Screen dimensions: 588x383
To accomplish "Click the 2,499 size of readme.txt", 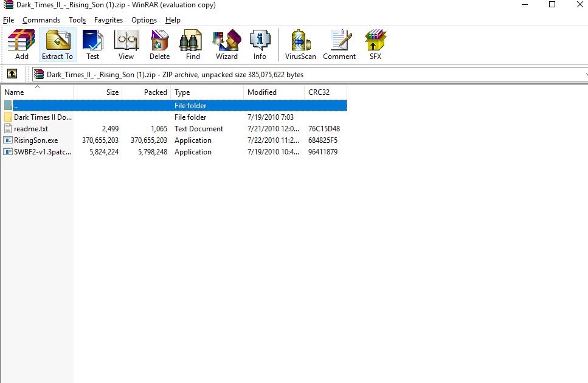I will pyautogui.click(x=110, y=128).
